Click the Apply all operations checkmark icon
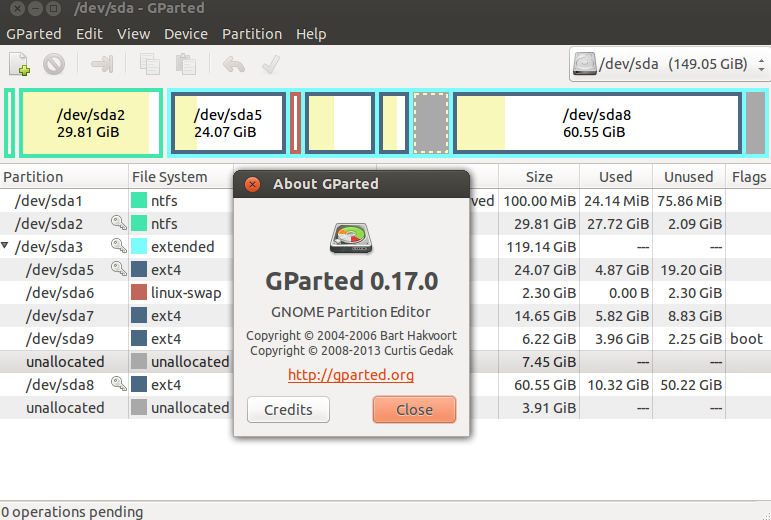The image size is (771, 520). (271, 64)
